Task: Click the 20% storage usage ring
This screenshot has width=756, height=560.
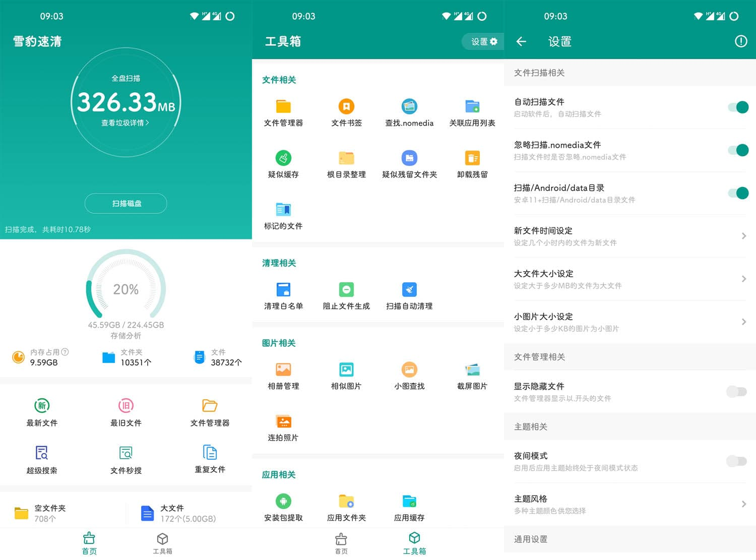Action: [x=125, y=289]
